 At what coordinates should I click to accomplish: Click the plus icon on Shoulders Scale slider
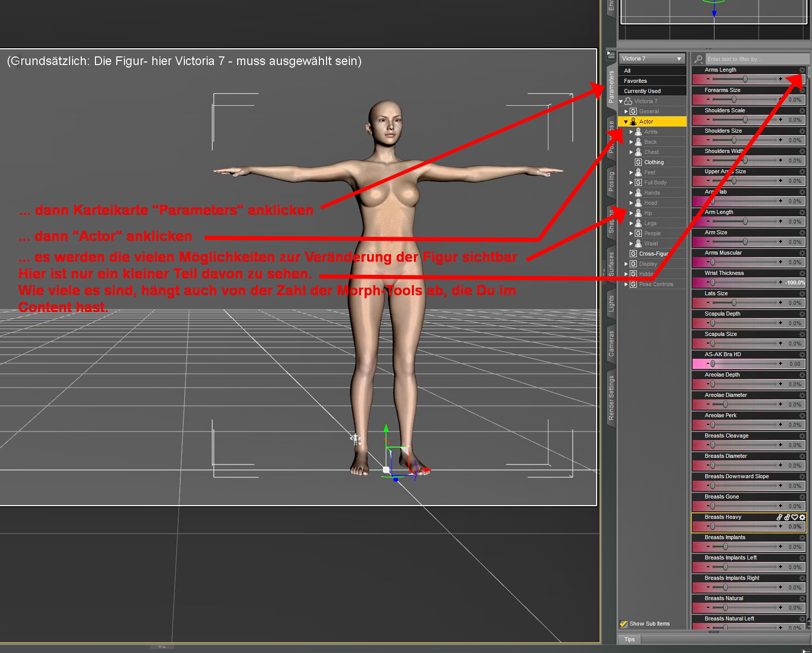[x=781, y=120]
